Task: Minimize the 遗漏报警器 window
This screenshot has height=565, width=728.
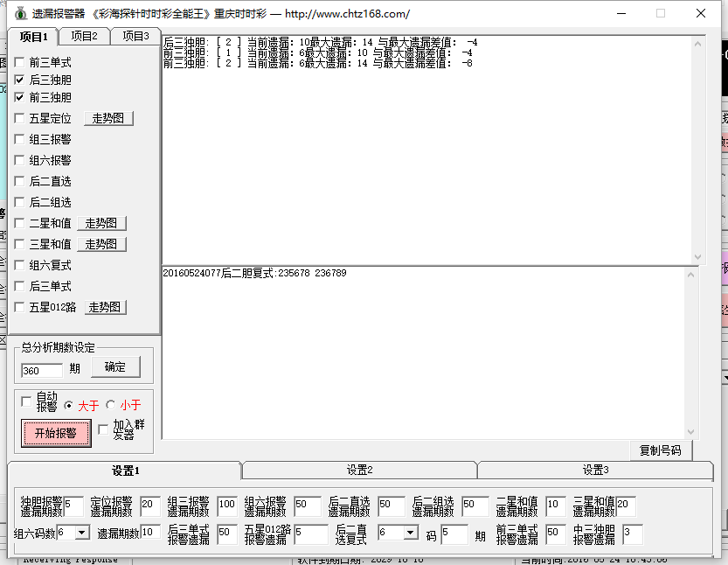Action: point(621,14)
